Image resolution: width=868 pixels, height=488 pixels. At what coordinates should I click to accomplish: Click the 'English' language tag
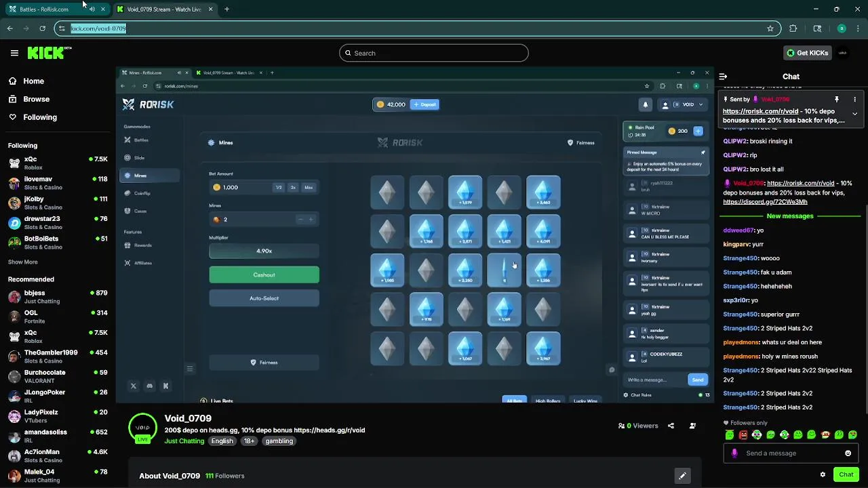tap(222, 441)
